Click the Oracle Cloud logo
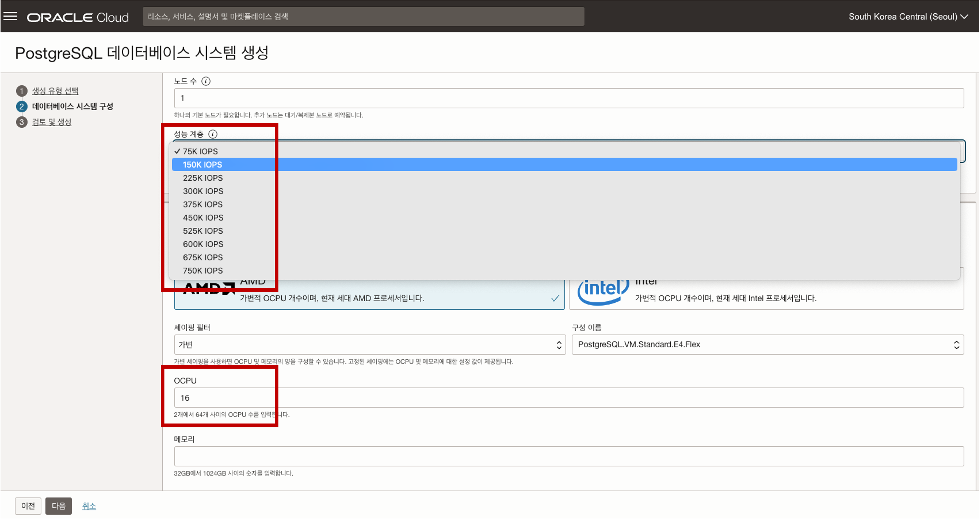The width and height of the screenshot is (980, 519). (x=78, y=17)
